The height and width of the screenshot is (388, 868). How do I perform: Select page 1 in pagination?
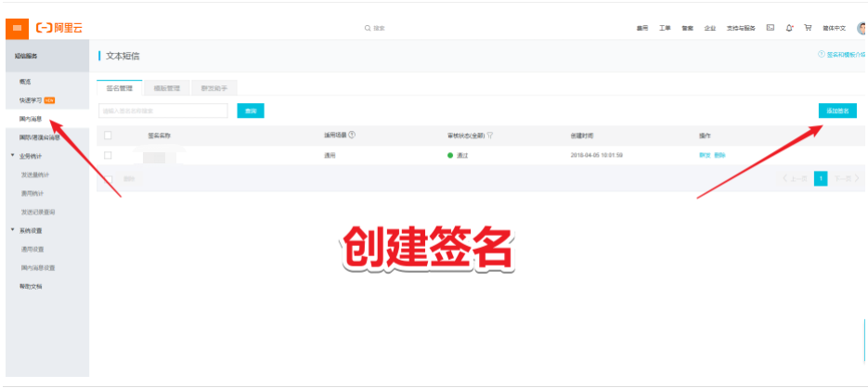coord(821,178)
